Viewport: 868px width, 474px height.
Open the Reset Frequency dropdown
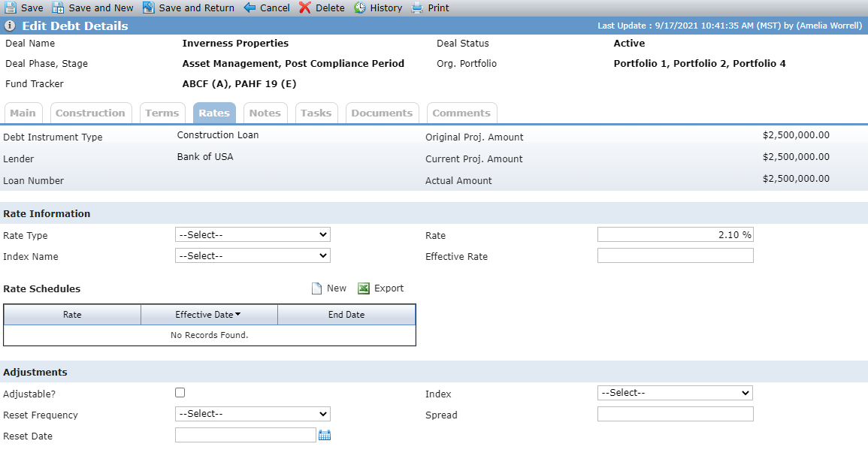(253, 414)
